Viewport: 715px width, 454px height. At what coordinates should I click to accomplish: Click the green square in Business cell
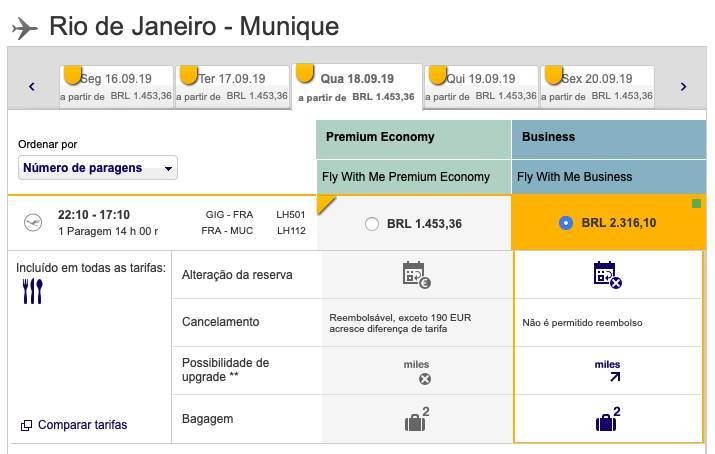(x=696, y=203)
